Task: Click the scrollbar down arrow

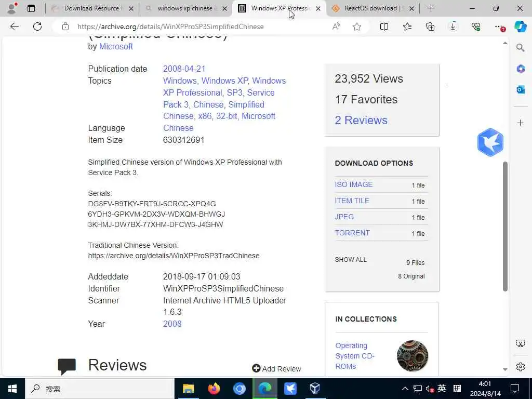Action: (505, 369)
